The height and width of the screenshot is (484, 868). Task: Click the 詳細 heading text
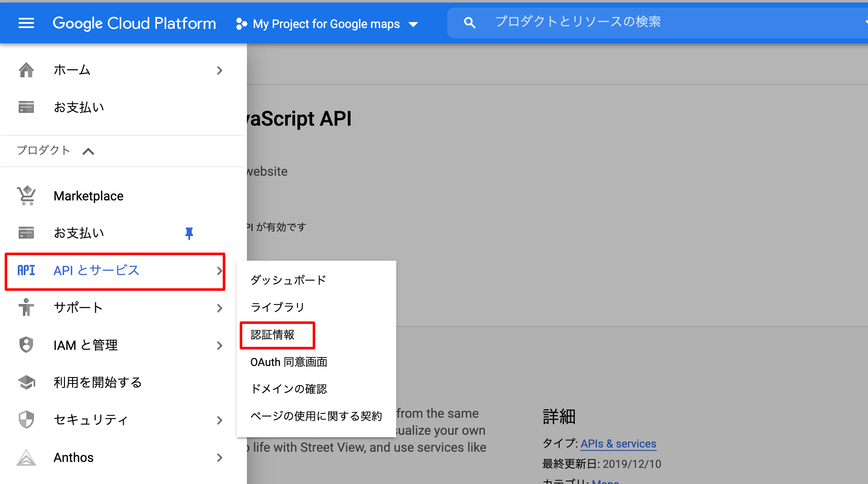pos(559,417)
